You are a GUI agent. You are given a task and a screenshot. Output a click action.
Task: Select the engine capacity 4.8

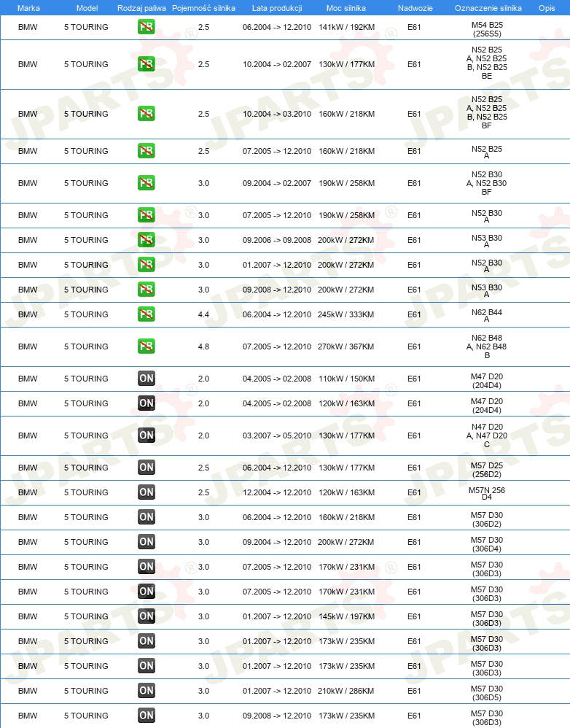pyautogui.click(x=203, y=346)
